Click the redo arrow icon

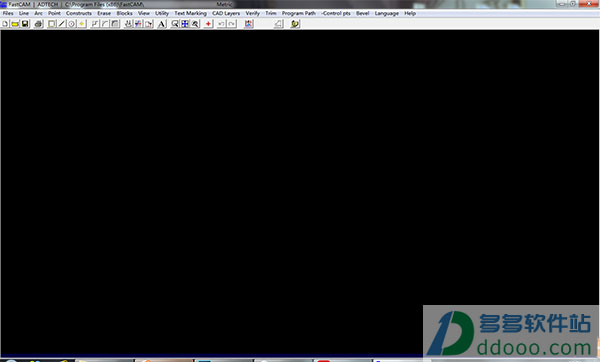(x=232, y=24)
